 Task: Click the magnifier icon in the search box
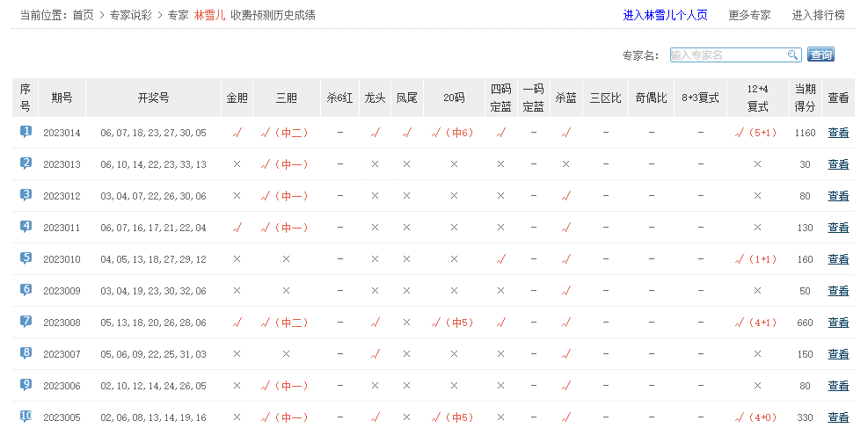pyautogui.click(x=792, y=55)
